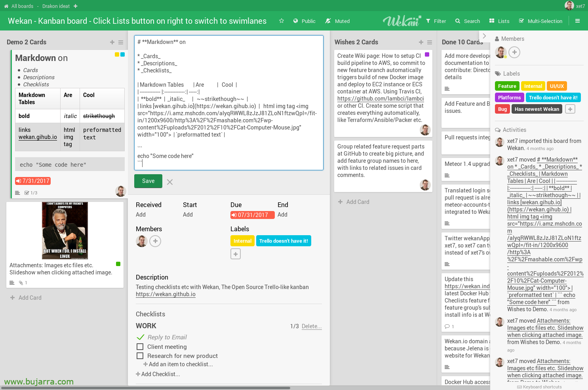Add card via plus on Demo list header
Screen dimensions: 588x390
pos(112,42)
